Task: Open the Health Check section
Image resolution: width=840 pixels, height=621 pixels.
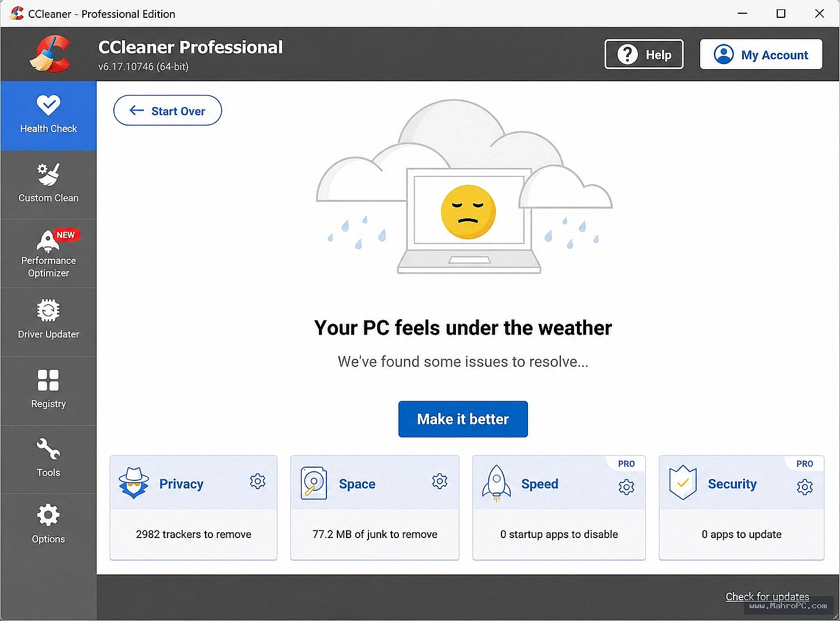Action: [48, 116]
